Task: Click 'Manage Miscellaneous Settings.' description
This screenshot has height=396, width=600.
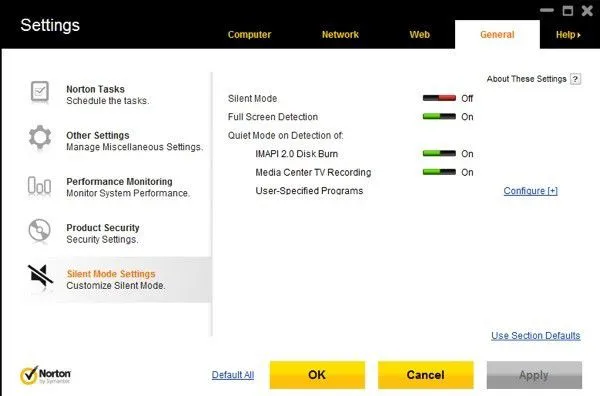Action: pos(134,147)
